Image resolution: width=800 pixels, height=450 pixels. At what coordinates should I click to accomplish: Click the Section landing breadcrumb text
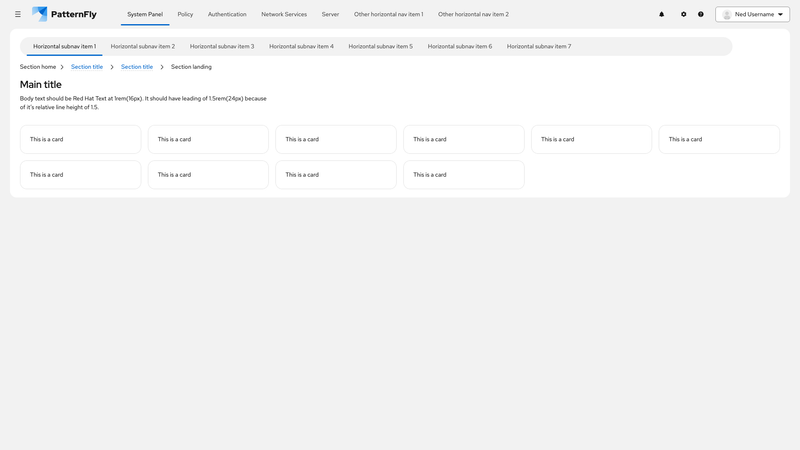[x=191, y=67]
